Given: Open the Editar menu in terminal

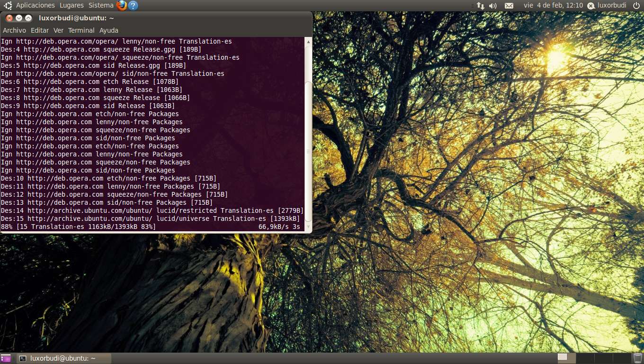Looking at the screenshot, I should coord(40,30).
